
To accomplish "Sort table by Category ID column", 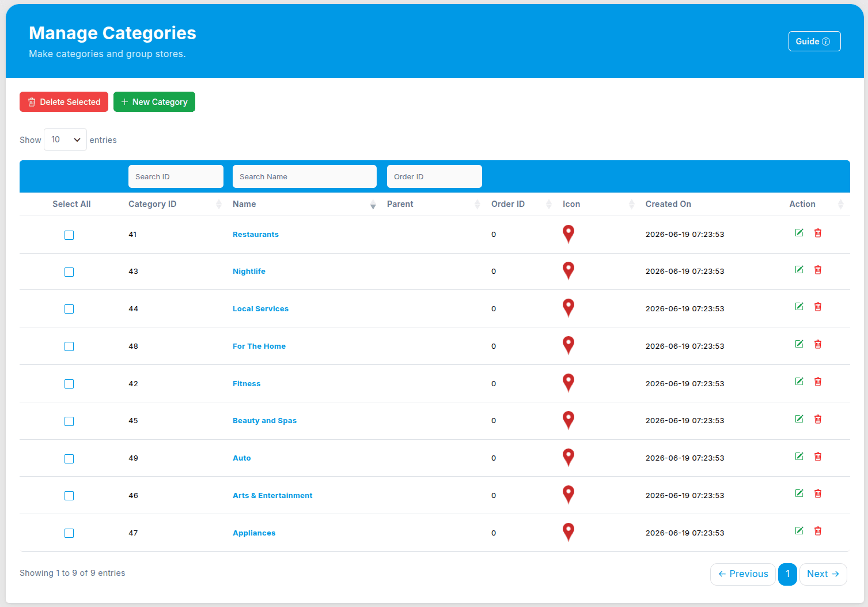I will (x=175, y=204).
